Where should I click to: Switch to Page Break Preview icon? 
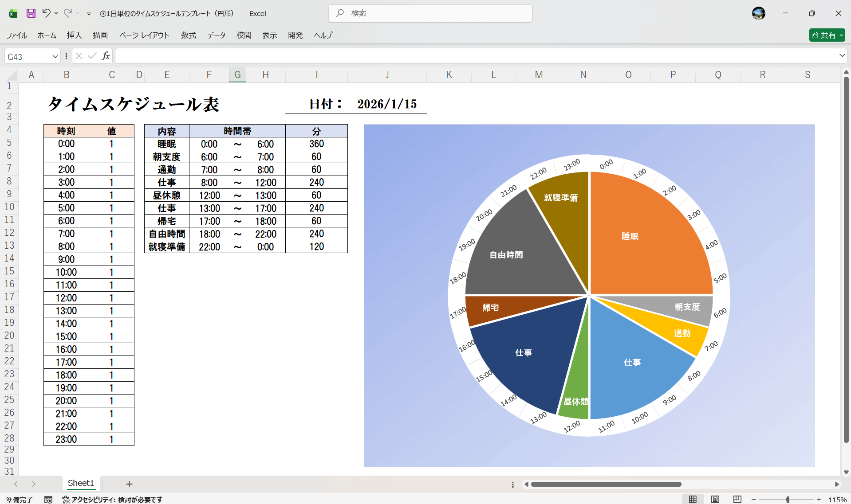(737, 499)
